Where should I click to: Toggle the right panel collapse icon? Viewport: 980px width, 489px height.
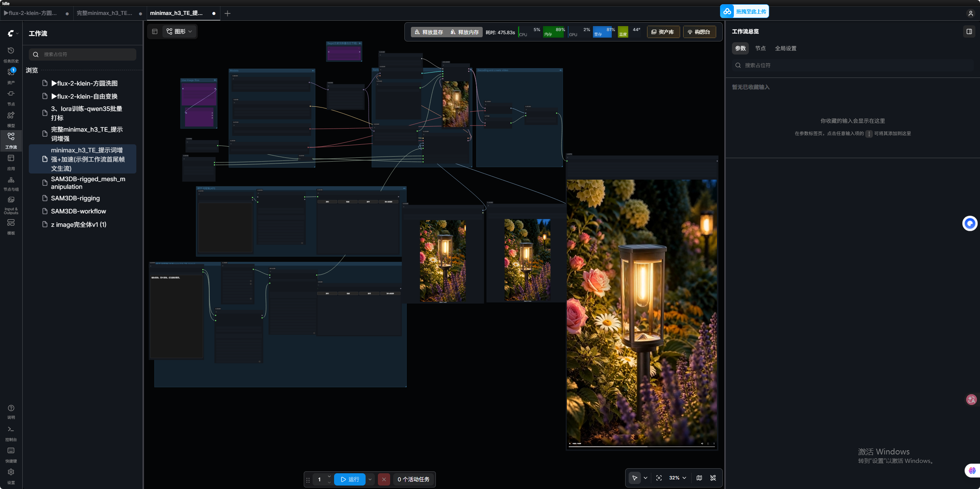[x=969, y=31]
